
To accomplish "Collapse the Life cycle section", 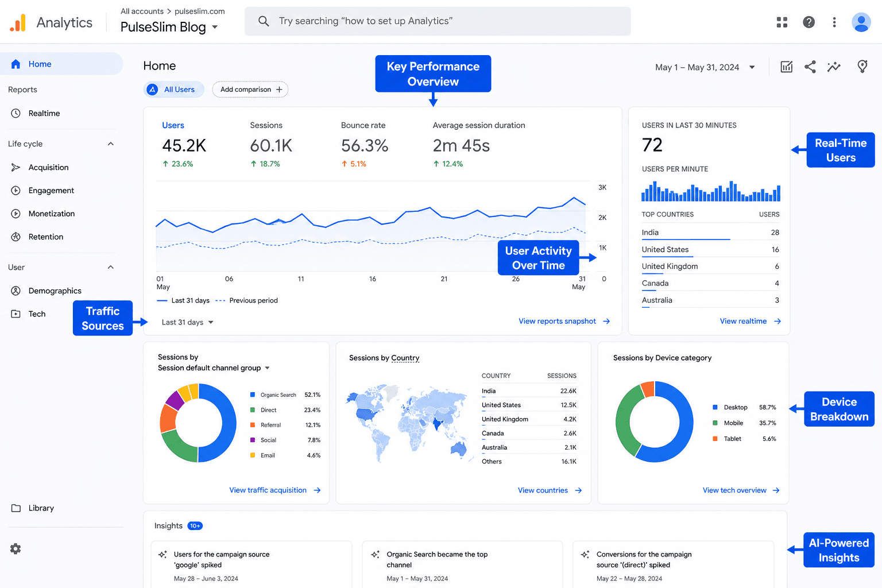I will tap(111, 144).
